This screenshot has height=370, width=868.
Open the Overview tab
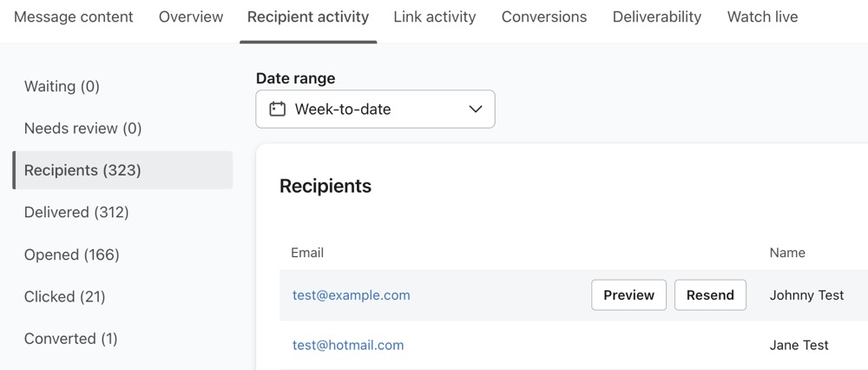191,17
